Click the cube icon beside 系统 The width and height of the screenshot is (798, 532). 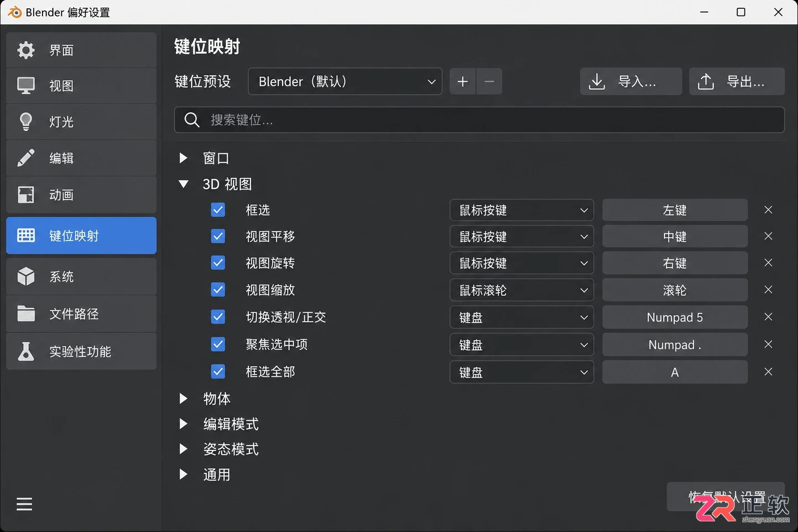(x=25, y=277)
